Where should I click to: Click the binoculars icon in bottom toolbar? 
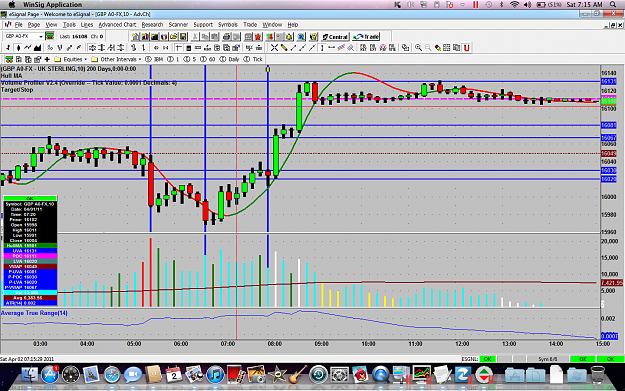coord(8,59)
